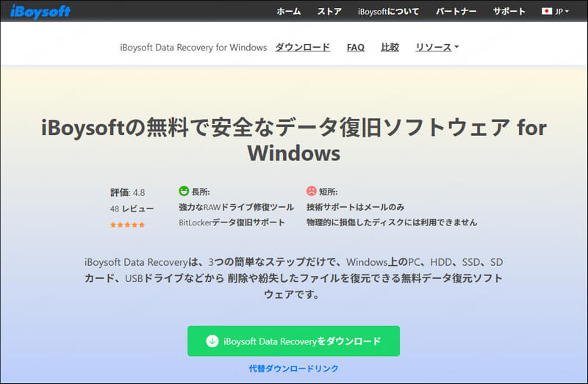Screen dimensions: 588x384
Task: Click the 短所: label
Action: (329, 192)
